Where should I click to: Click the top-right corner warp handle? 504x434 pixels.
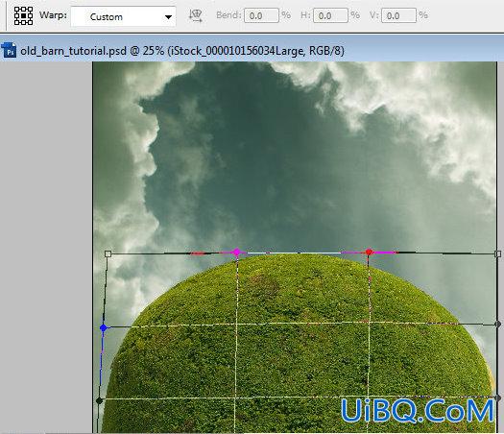497,254
